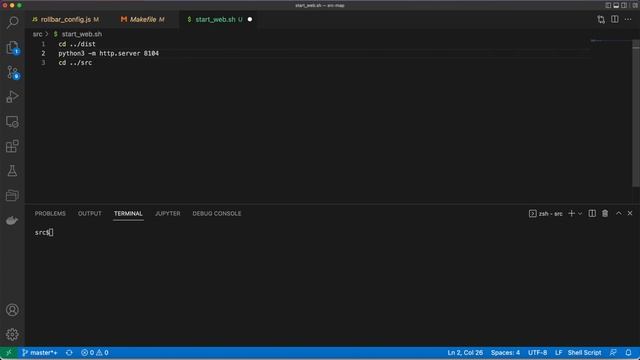Open the Makefile editor tab
Viewport: 640px width, 360px height.
(144, 19)
